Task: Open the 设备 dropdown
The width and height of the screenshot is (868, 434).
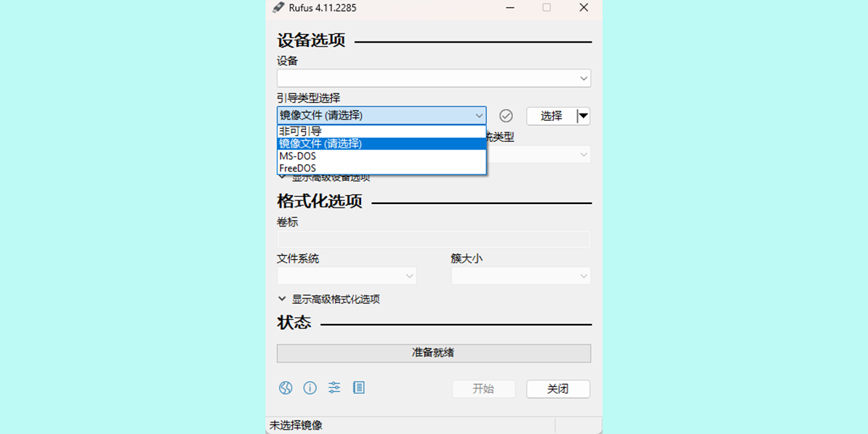Action: pos(433,78)
